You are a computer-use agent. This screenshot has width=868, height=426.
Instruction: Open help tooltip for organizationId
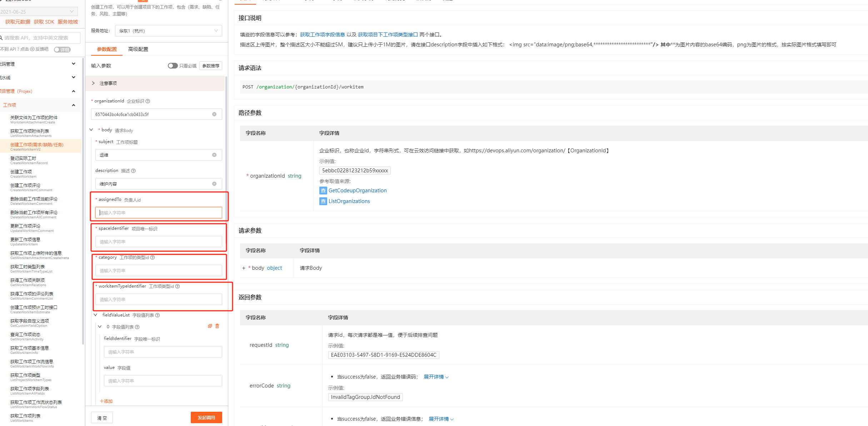tap(148, 101)
